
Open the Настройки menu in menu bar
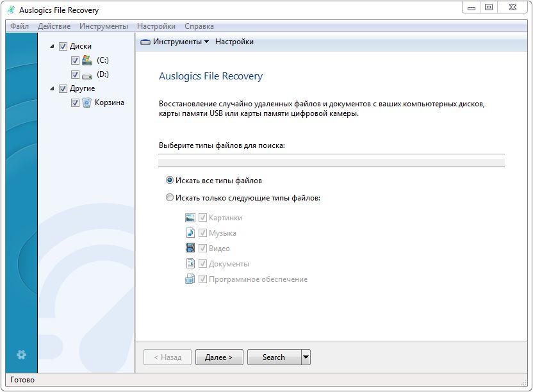coord(156,26)
